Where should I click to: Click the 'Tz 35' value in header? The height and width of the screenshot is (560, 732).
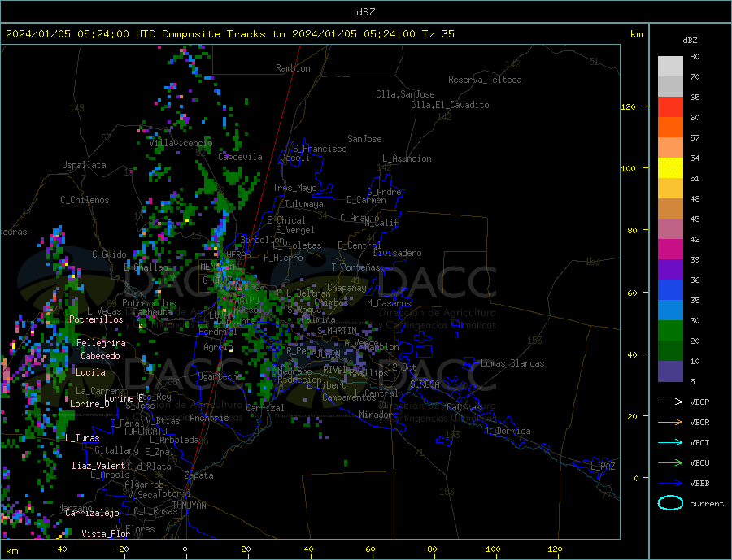438,34
